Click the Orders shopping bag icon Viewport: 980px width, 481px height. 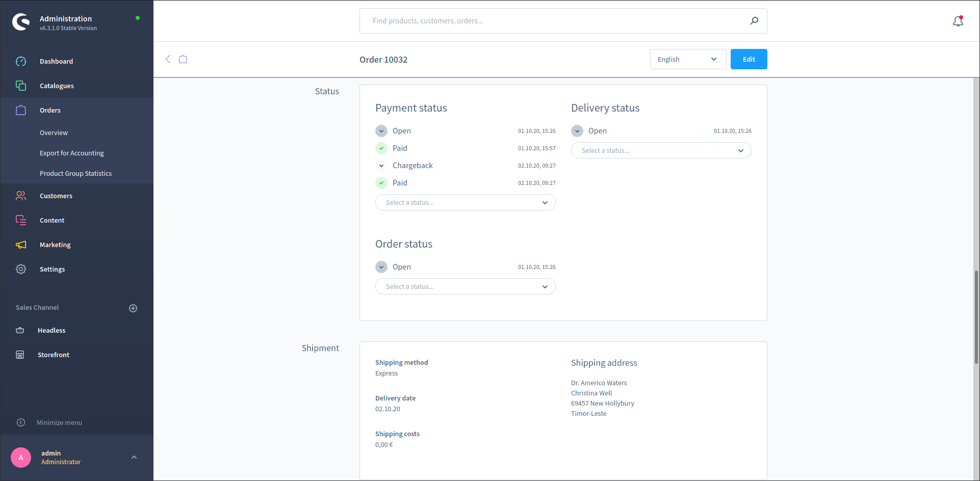(x=21, y=110)
